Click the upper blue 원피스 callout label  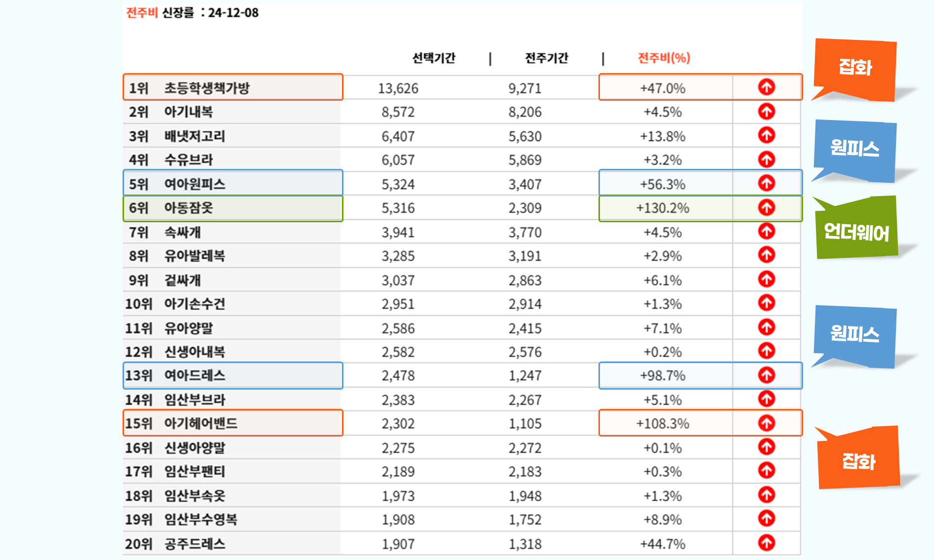855,148
